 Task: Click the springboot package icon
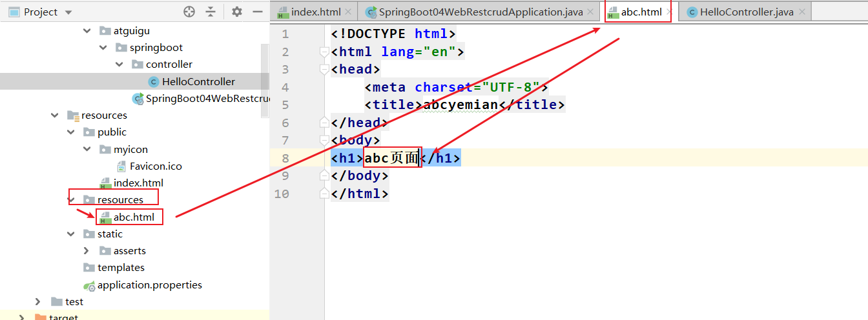coord(121,47)
